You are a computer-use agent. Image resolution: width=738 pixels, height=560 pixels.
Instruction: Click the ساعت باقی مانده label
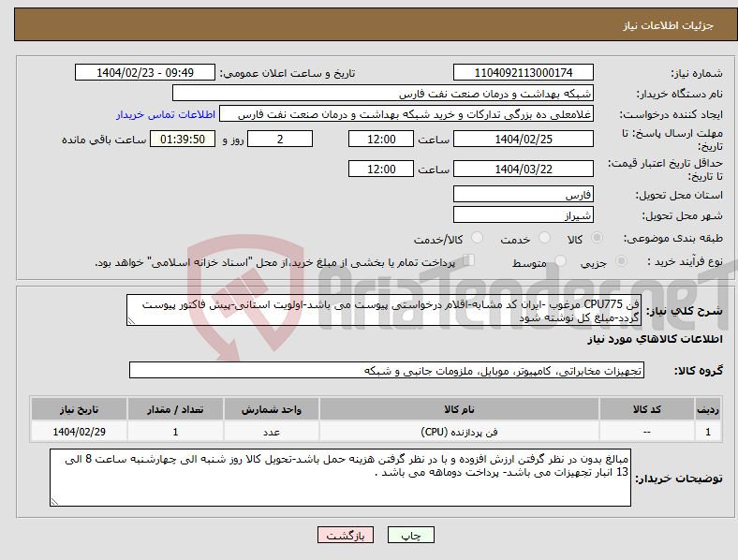[104, 140]
